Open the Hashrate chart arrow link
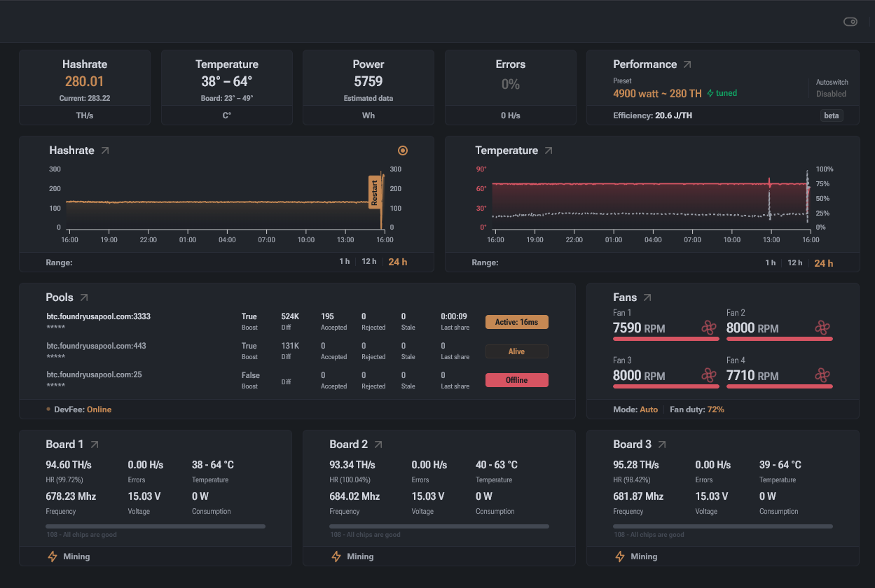Screen dimensions: 875x588 pyautogui.click(x=105, y=150)
